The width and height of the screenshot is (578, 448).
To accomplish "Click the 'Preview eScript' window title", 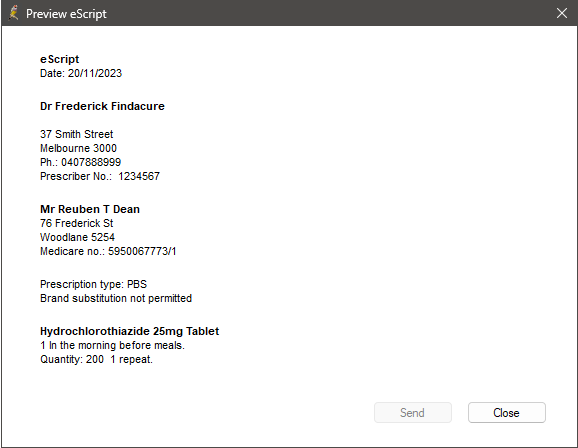I will tap(66, 14).
